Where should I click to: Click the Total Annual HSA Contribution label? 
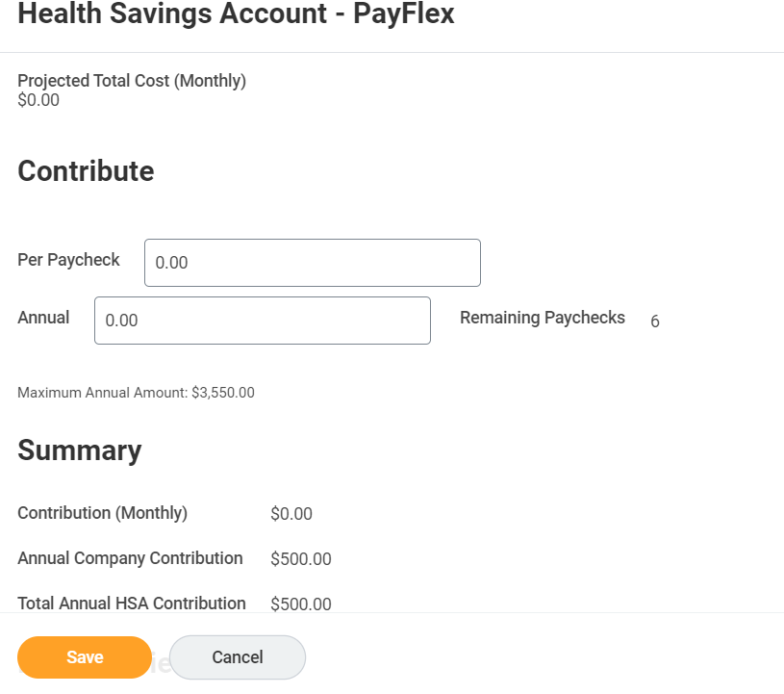tap(132, 604)
